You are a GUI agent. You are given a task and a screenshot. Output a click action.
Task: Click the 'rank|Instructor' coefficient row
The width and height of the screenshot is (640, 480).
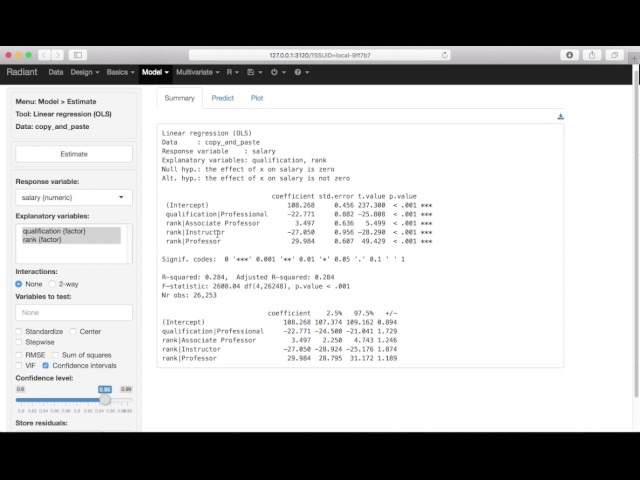point(299,232)
